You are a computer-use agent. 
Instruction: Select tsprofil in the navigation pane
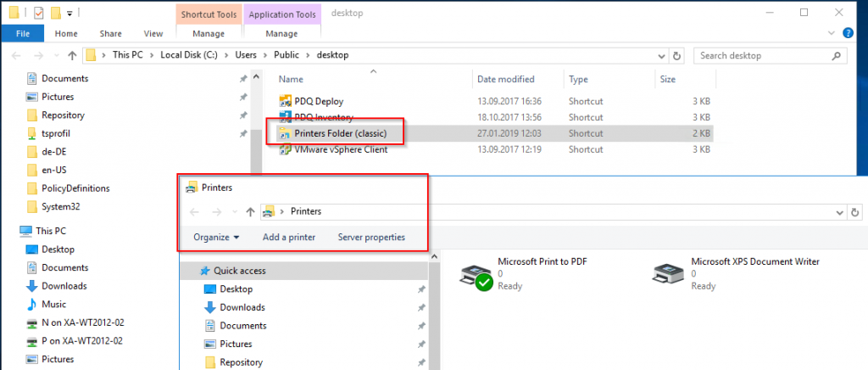click(x=56, y=133)
